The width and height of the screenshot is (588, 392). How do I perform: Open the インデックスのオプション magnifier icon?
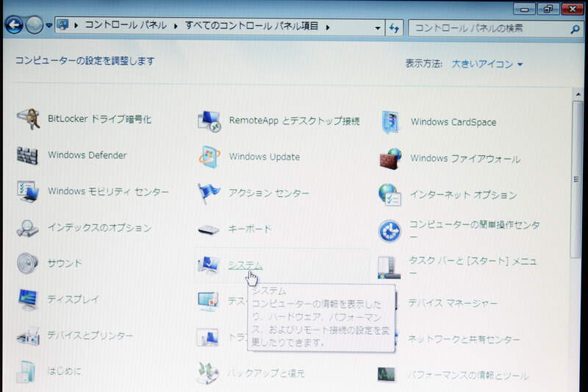pyautogui.click(x=28, y=228)
